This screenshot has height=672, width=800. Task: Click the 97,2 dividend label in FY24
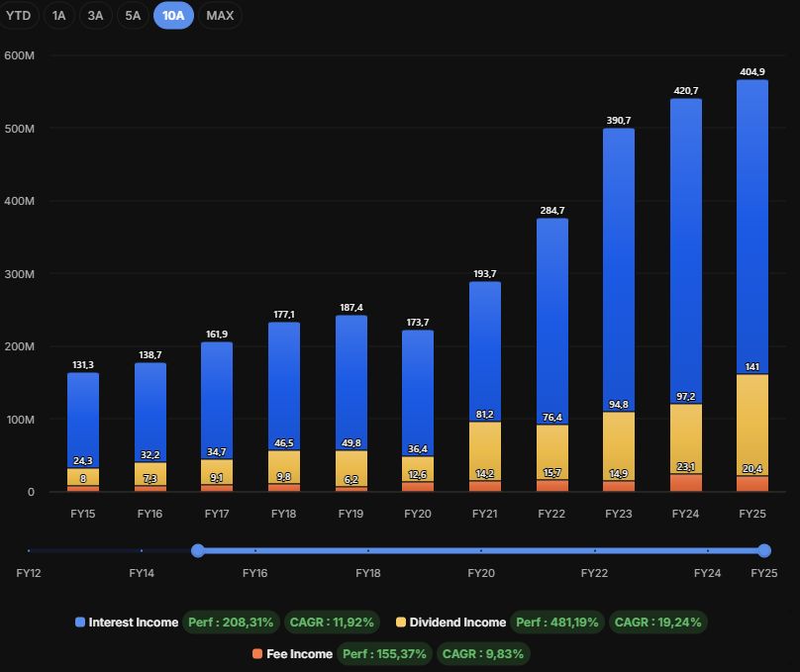pyautogui.click(x=686, y=397)
